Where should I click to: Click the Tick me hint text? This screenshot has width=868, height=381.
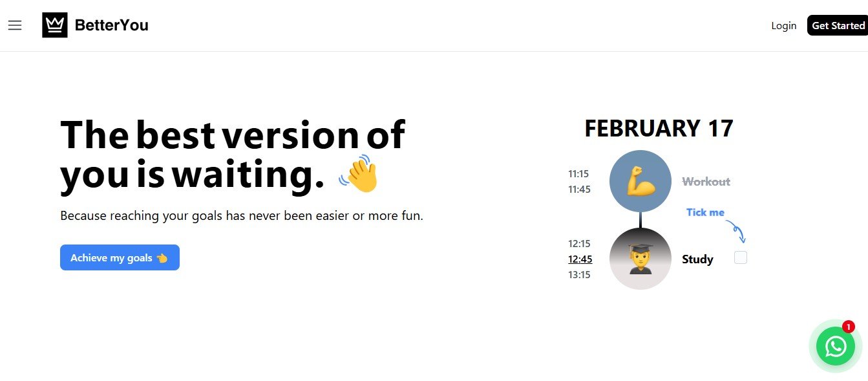(705, 212)
